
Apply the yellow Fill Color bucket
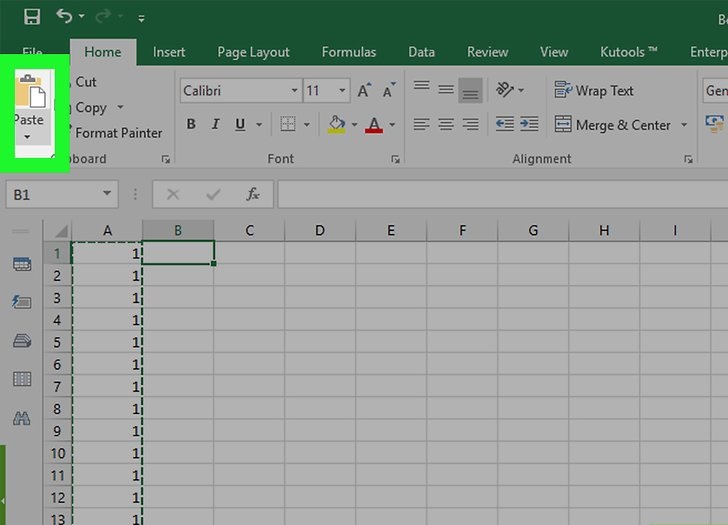pos(337,124)
